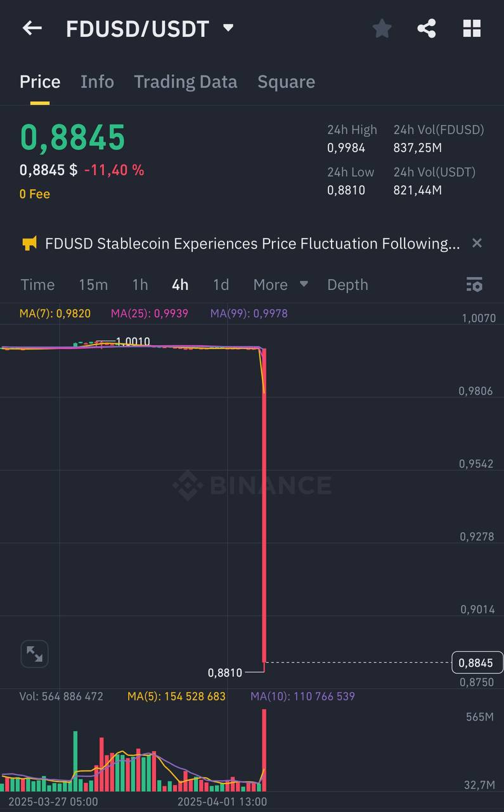Show the Depth chart view
The height and width of the screenshot is (812, 504).
[347, 285]
